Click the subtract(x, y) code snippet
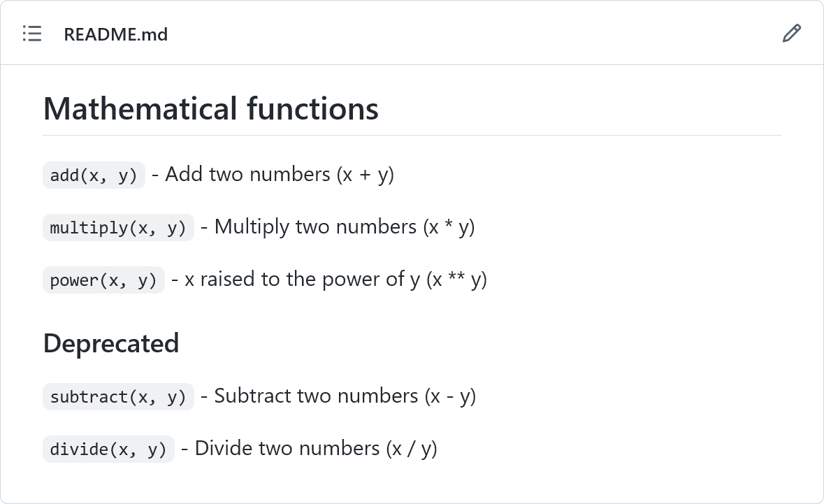 click(118, 396)
